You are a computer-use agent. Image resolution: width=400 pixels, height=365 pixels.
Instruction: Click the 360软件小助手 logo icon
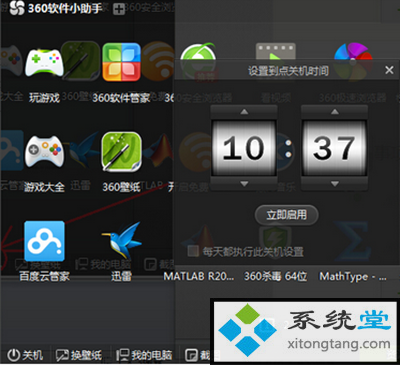(17, 8)
